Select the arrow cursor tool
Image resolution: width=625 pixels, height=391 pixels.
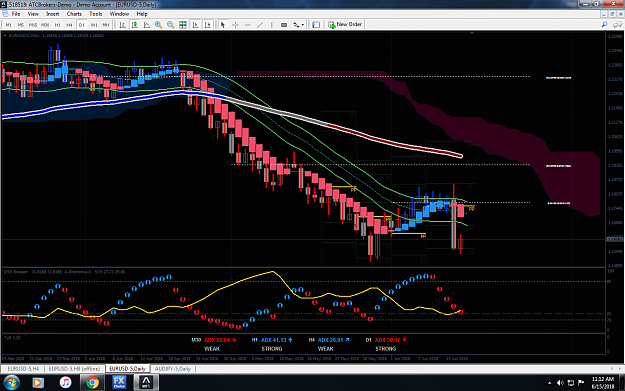click(x=223, y=25)
